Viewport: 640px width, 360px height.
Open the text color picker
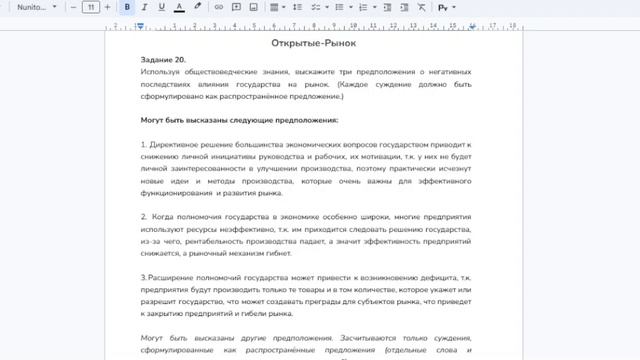179,7
